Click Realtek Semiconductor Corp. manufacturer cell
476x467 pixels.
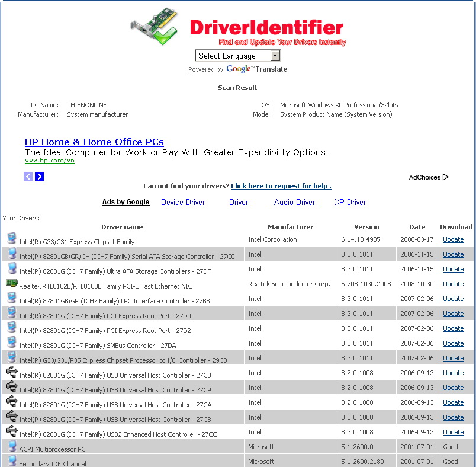pos(289,284)
